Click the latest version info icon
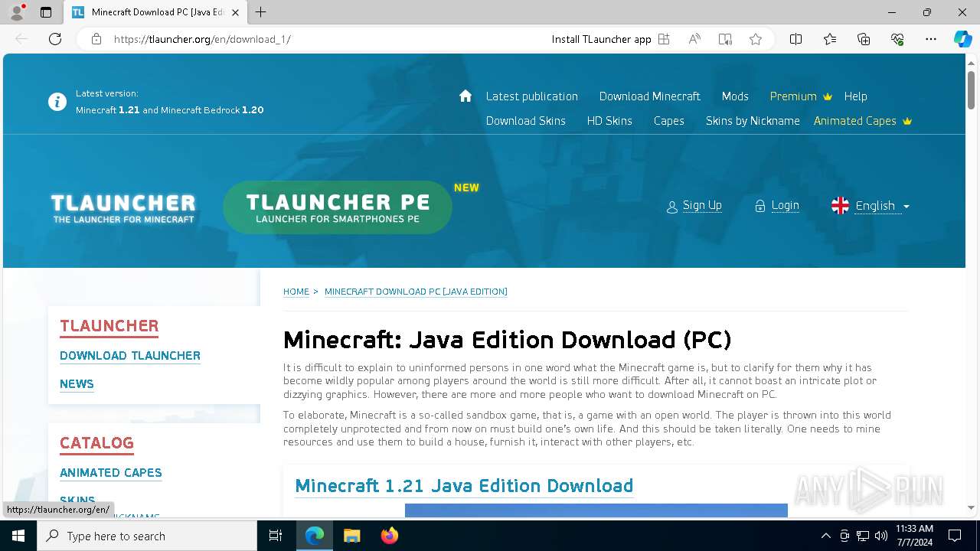Image resolution: width=980 pixels, height=551 pixels. 57,102
